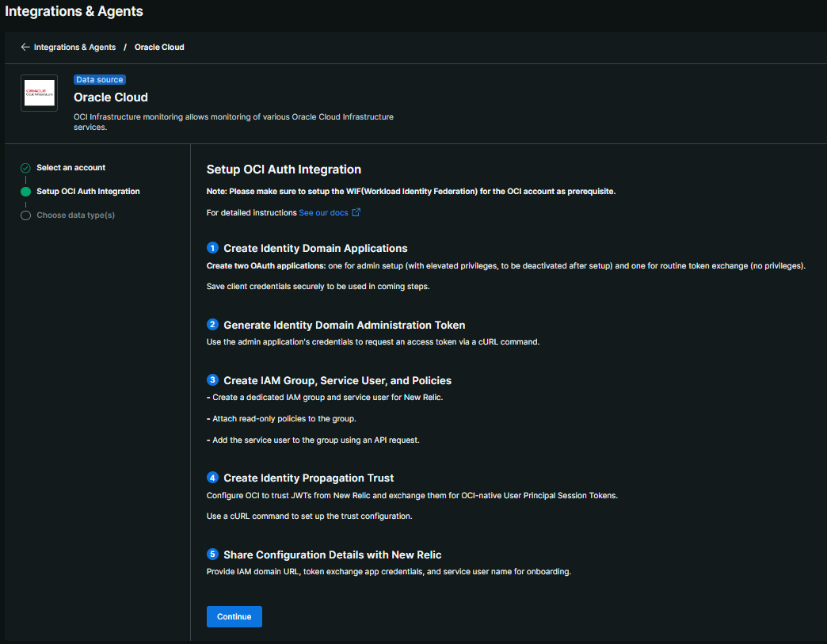Click the Data source badge
The width and height of the screenshot is (827, 644).
pyautogui.click(x=99, y=79)
